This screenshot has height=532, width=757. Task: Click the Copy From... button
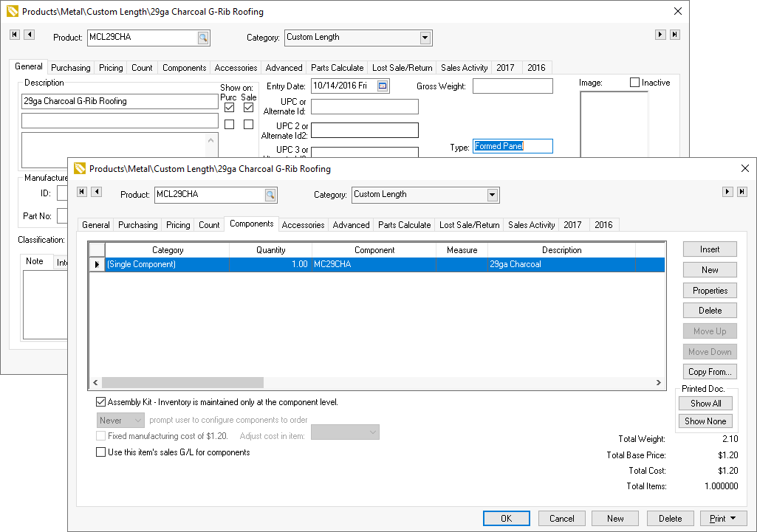coord(709,372)
